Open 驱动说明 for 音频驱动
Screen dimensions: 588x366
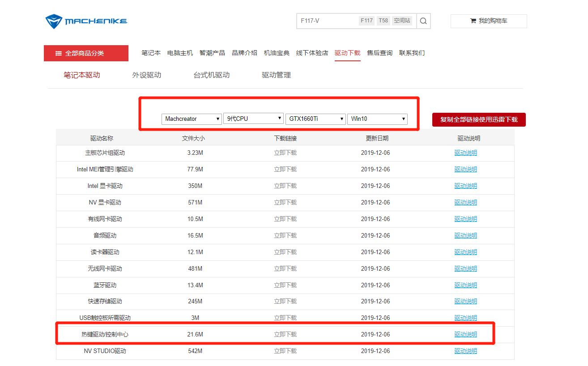(466, 235)
